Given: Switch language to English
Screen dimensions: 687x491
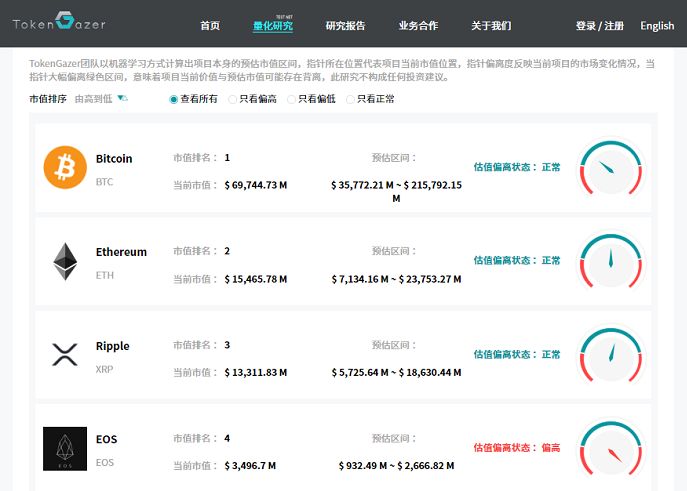Looking at the screenshot, I should coord(657,26).
